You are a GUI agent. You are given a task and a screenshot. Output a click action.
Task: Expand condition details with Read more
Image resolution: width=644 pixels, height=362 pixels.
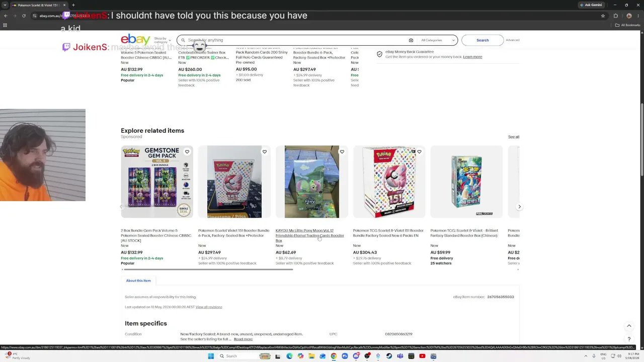coord(243,339)
